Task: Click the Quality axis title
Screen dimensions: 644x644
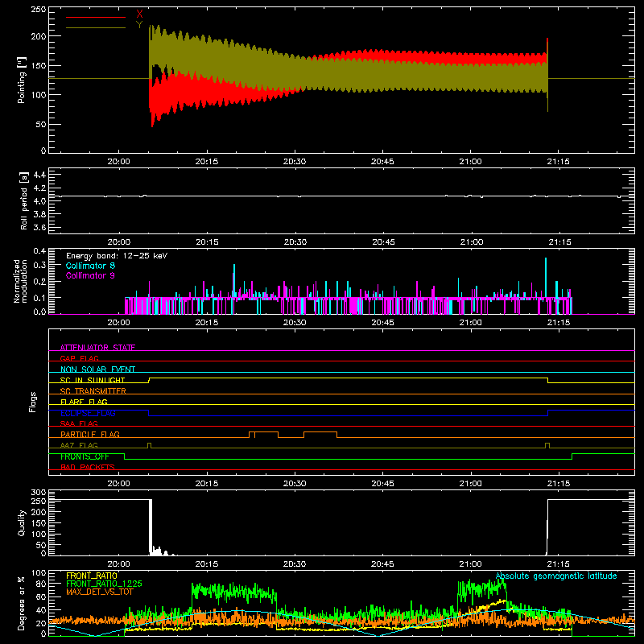Action: click(x=22, y=522)
